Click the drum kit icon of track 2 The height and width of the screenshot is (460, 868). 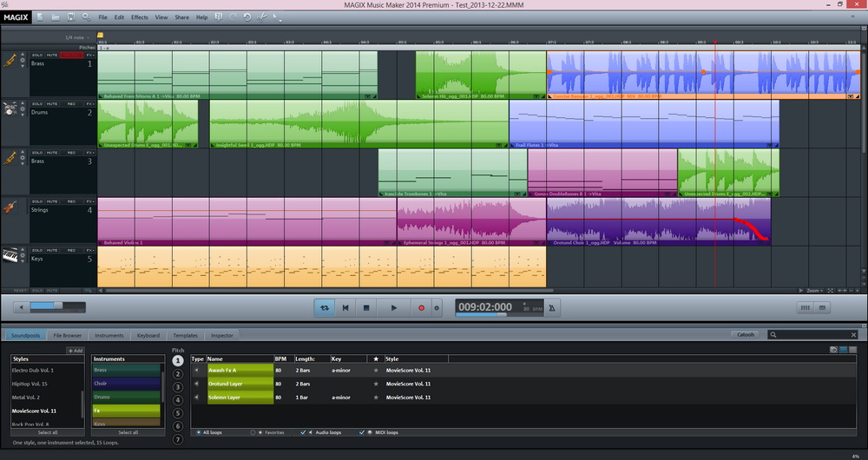pos(10,109)
